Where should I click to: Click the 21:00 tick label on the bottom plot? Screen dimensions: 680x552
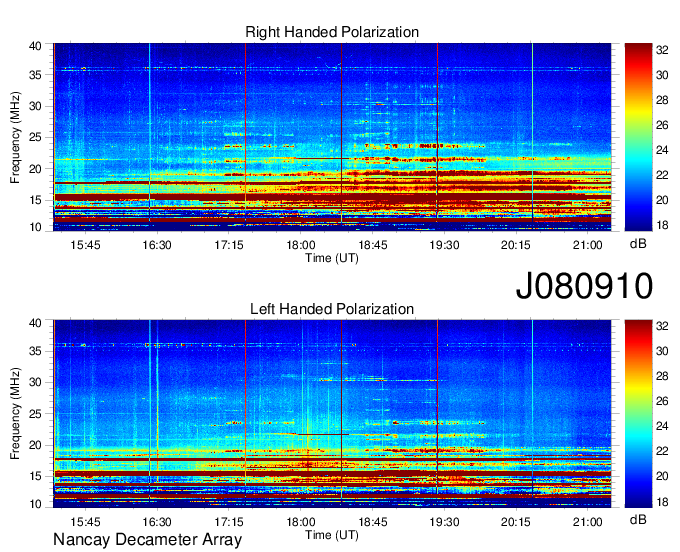[x=588, y=522]
